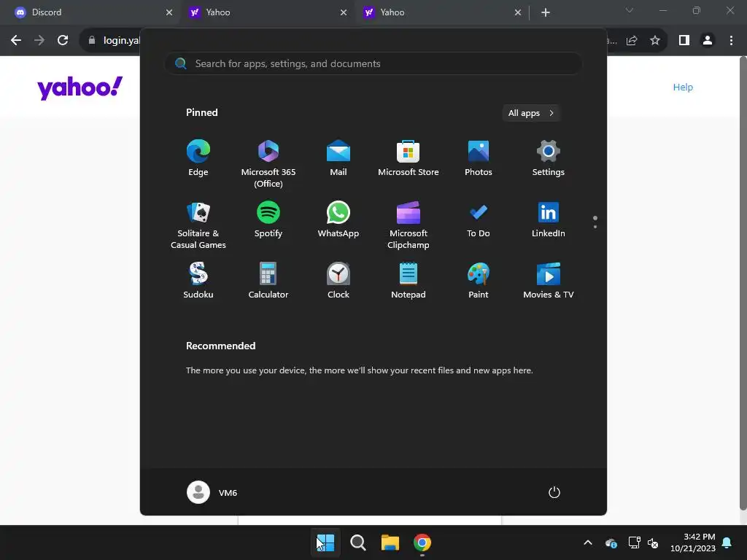This screenshot has height=560, width=747.
Task: Launch Solitaire & Casual Games
Action: [198, 225]
